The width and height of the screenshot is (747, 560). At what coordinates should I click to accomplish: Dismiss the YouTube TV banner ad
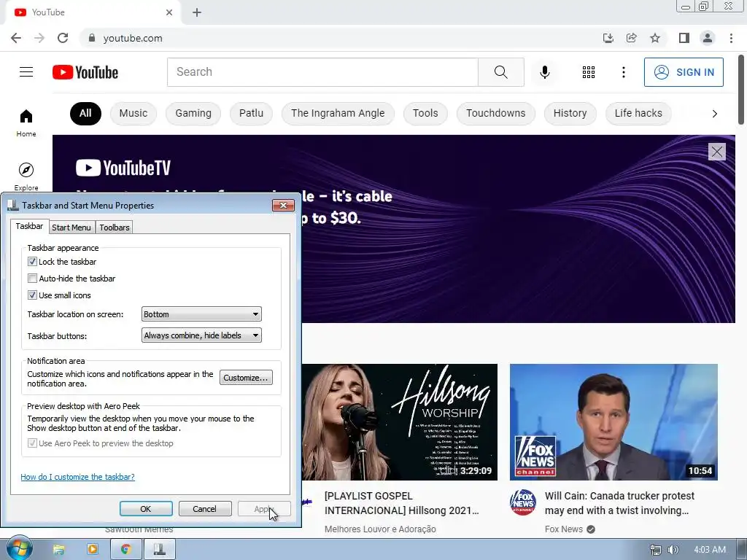point(716,152)
